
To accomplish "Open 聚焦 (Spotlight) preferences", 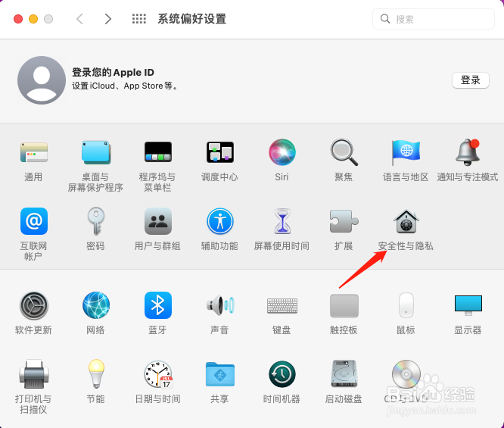I will coord(344,152).
